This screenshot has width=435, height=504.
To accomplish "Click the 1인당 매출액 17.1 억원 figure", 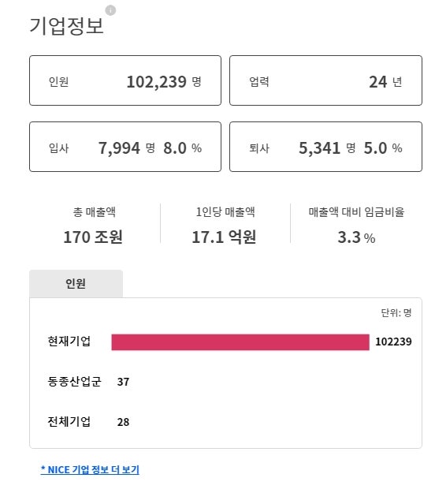I will point(224,237).
